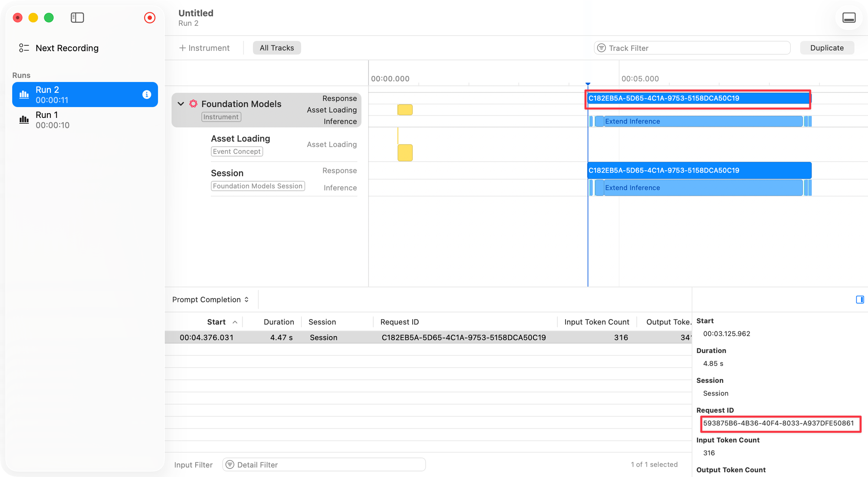The height and width of the screenshot is (477, 868).
Task: Open the Prompt Completion dropdown
Action: click(x=210, y=300)
